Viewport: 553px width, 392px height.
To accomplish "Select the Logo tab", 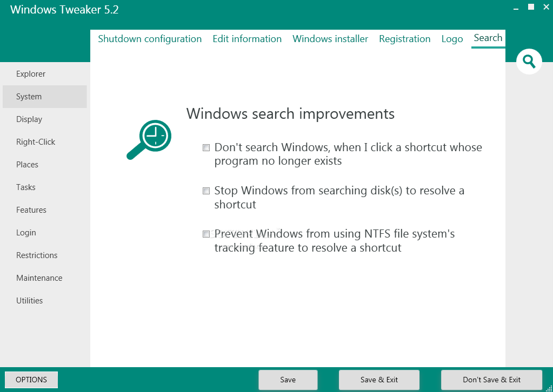I will click(x=452, y=39).
